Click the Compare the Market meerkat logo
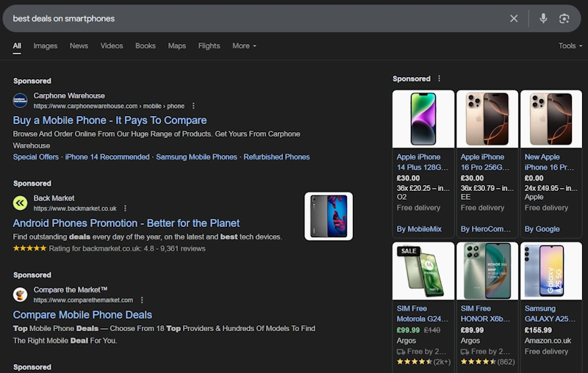Viewport: 588px width, 373px height. tap(21, 294)
